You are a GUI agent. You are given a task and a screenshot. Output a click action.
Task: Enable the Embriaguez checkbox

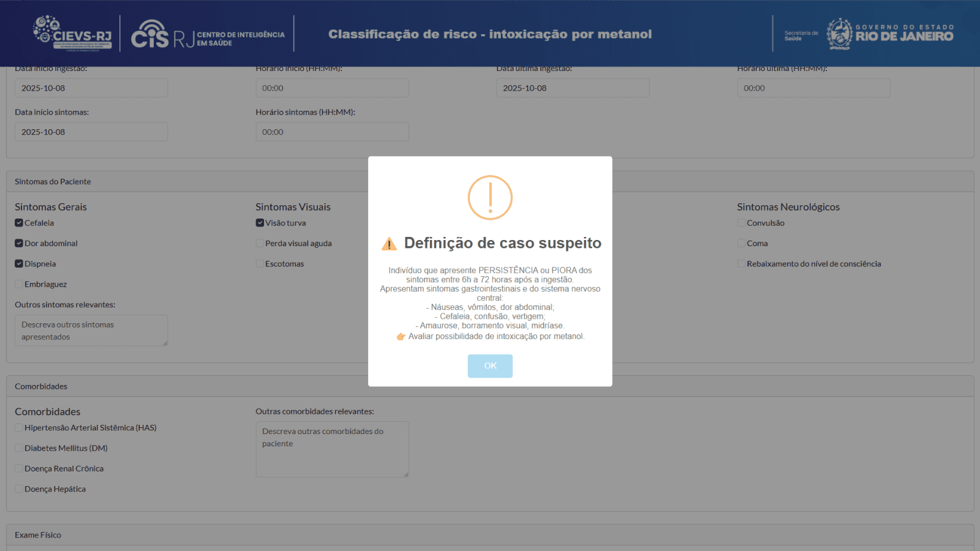[x=19, y=284]
